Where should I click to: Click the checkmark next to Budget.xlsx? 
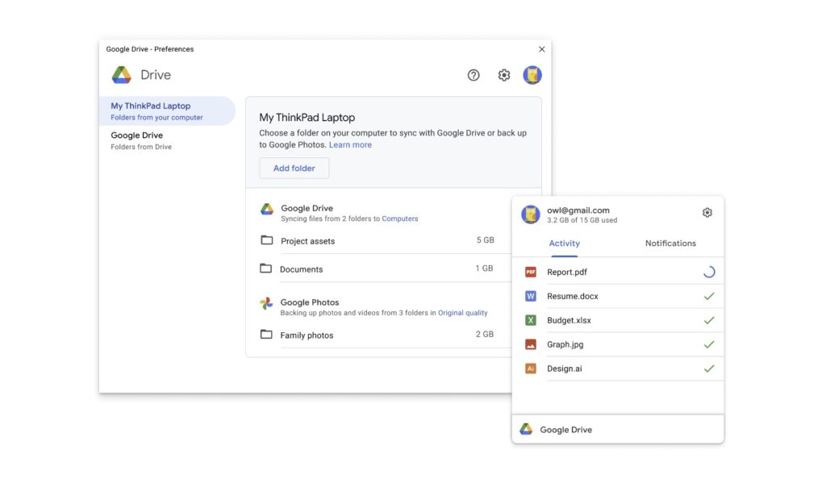[x=709, y=320]
